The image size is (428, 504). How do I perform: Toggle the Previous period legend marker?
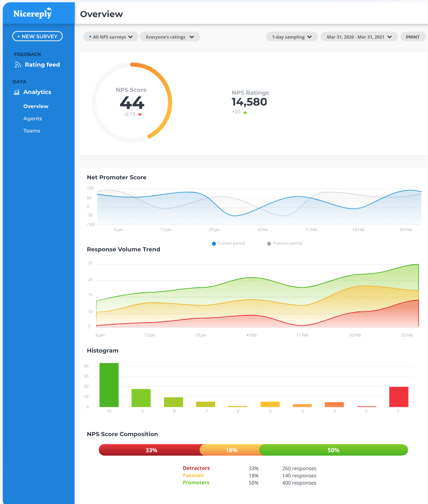[269, 243]
